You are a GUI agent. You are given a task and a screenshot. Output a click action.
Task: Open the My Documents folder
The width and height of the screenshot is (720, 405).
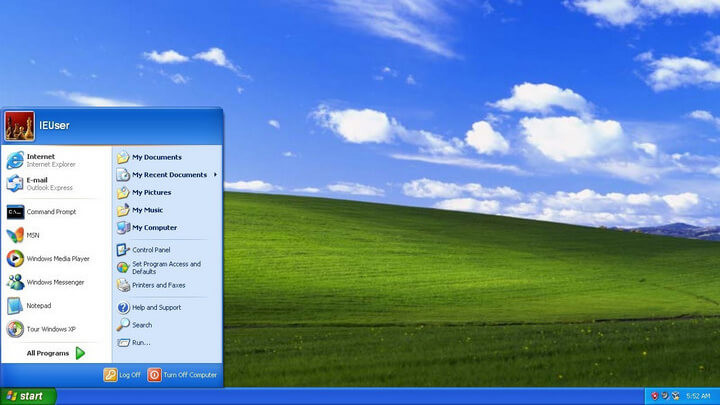pyautogui.click(x=156, y=157)
